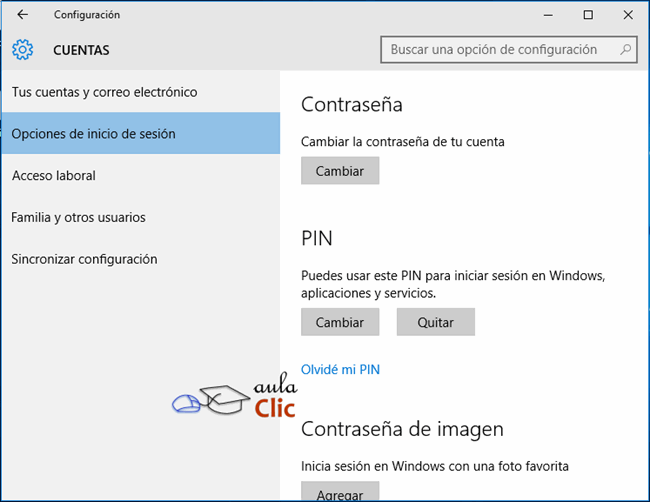Click the aulaClic logo watermark
Screen dimensions: 650x502
pyautogui.click(x=233, y=399)
